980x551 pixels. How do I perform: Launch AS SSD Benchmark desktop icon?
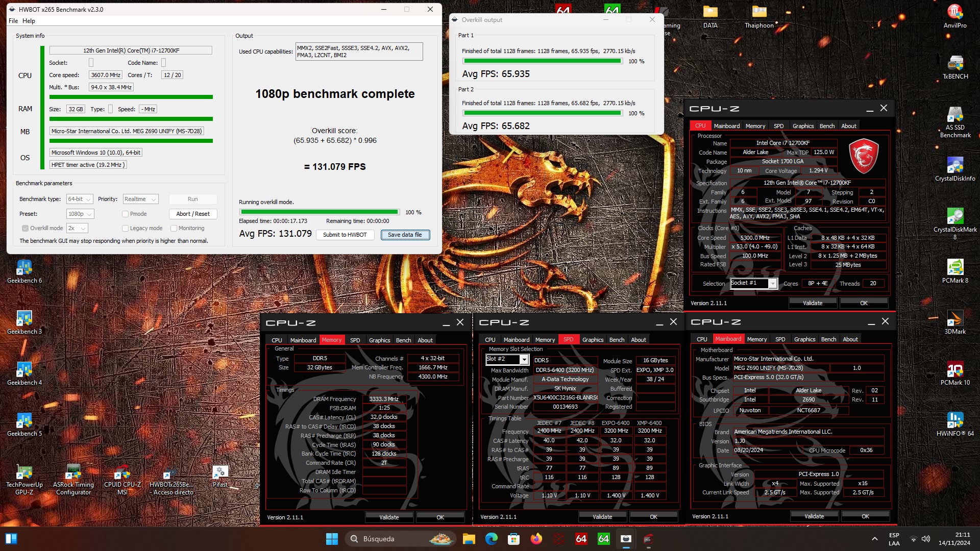(955, 122)
